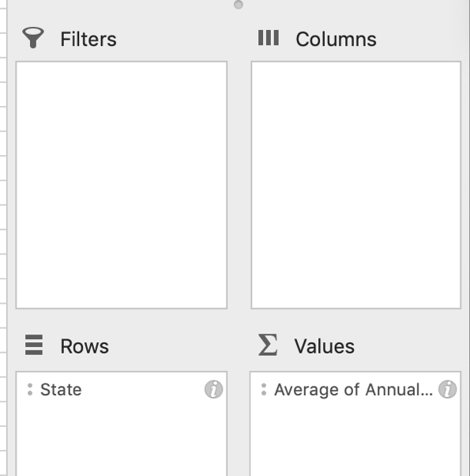This screenshot has height=476, width=470.
Task: Click inside the empty Columns box
Action: tap(356, 185)
